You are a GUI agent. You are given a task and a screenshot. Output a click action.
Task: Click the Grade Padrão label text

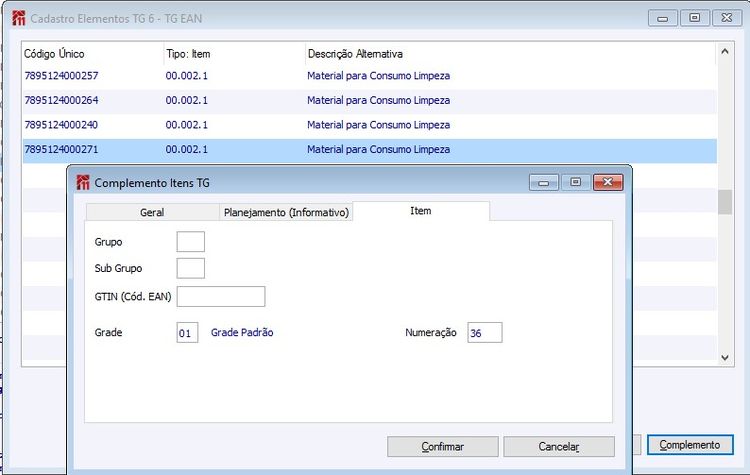242,332
